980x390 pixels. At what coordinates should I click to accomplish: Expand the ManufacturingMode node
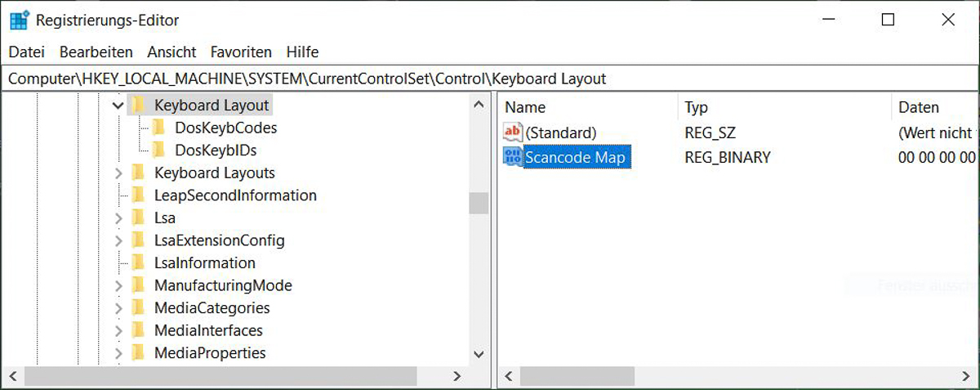[118, 285]
